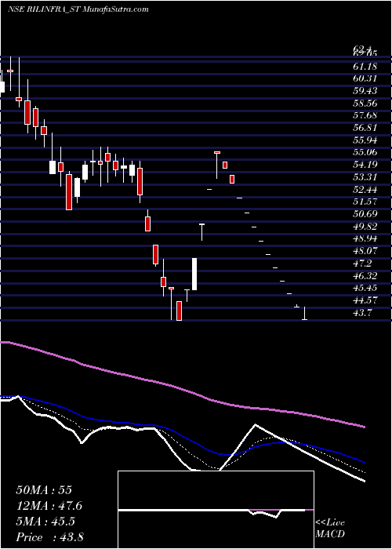Click the 59.43 price axis label
Image resolution: width=392 pixels, height=549 pixels.
pos(365,91)
